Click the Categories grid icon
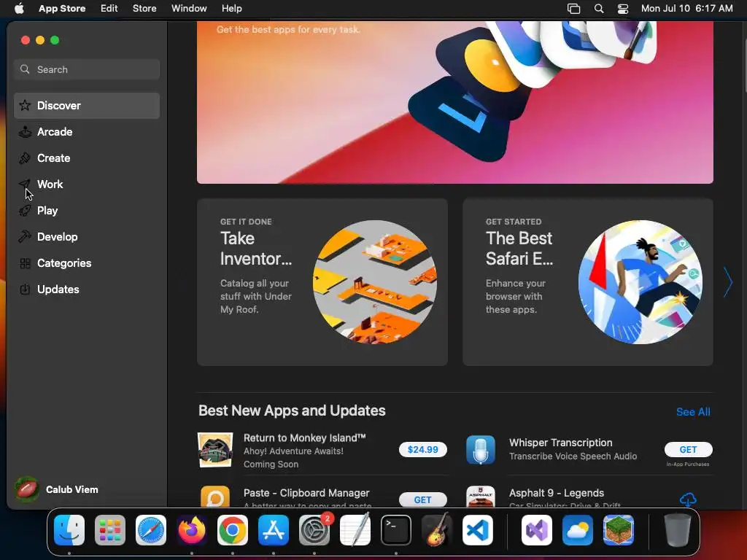Viewport: 747px width, 560px height. tap(25, 262)
